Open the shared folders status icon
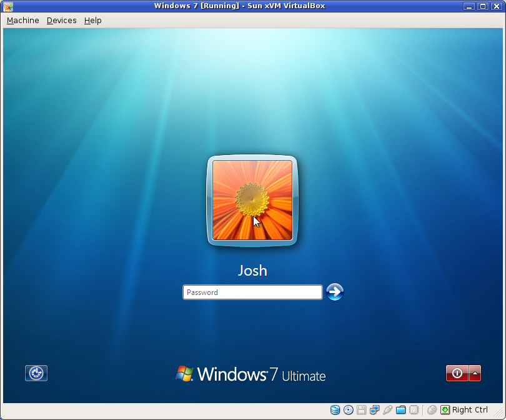This screenshot has height=420, width=506. (401, 410)
